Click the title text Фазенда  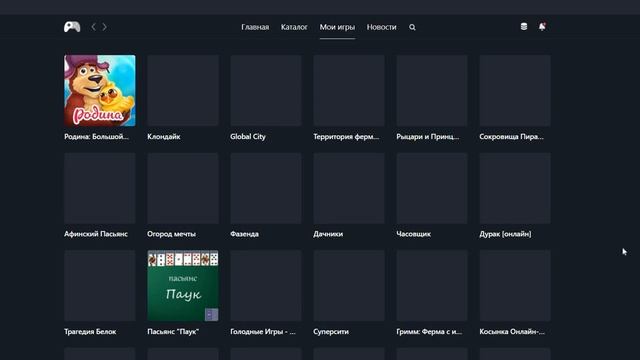pyautogui.click(x=244, y=234)
